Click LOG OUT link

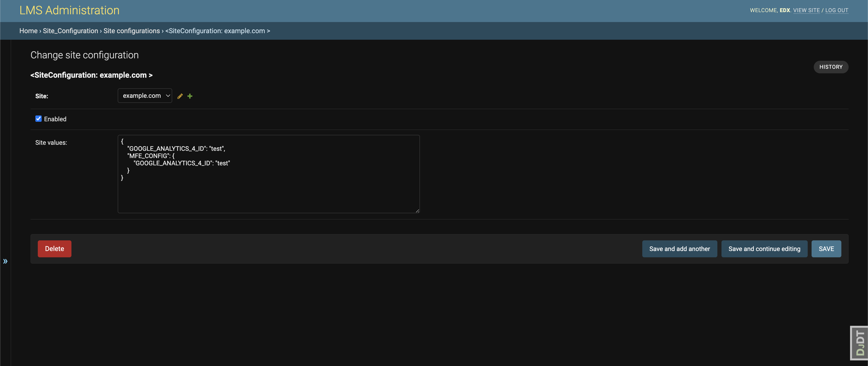(837, 10)
